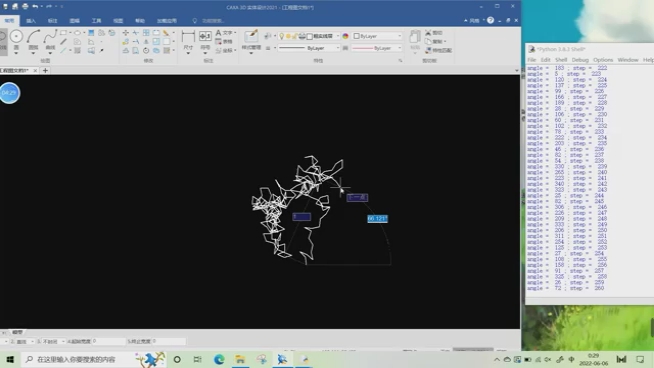Toggle the layer freeze sun icon
The width and height of the screenshot is (654, 368).
tap(288, 36)
